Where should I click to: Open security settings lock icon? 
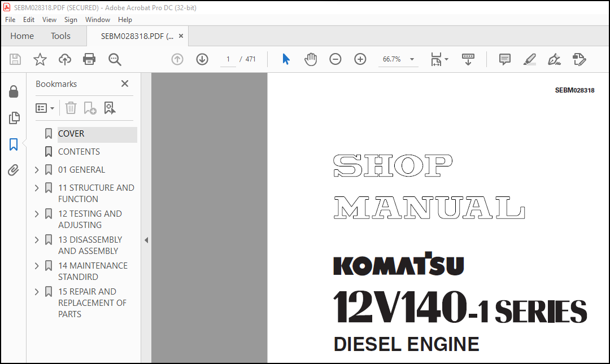[x=14, y=92]
